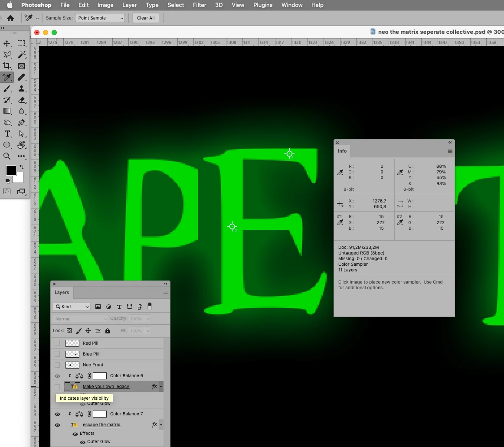
Task: Filter layers by adjustment layers icon
Action: [108, 307]
